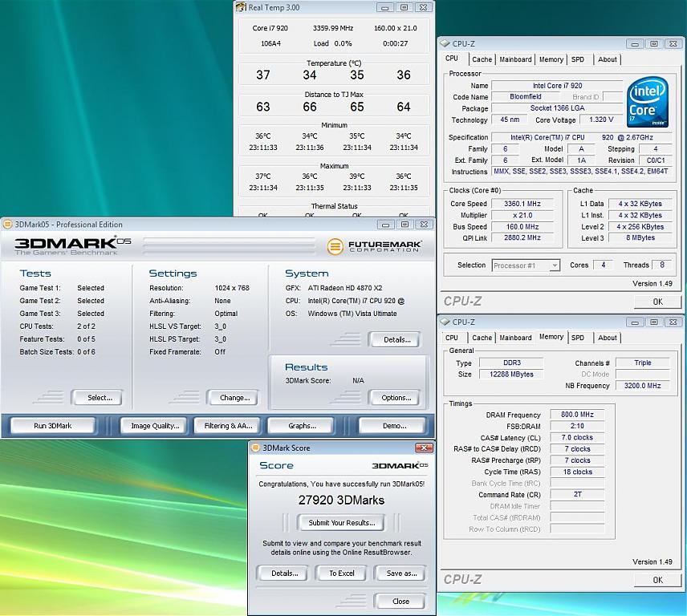The height and width of the screenshot is (616, 687).
Task: Click CAS# Latency value '7.0 clocks'
Action: [578, 437]
